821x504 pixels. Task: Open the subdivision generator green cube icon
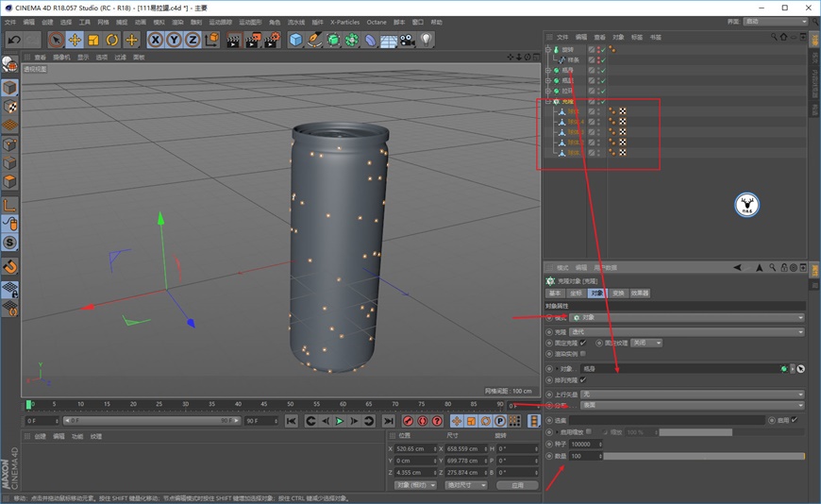click(333, 40)
